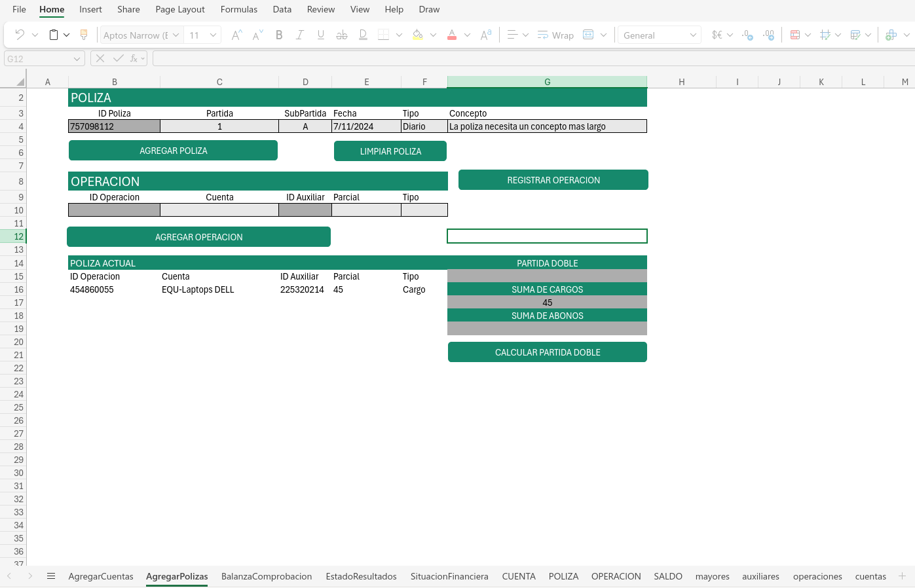The image size is (915, 588).
Task: Toggle Wrap text
Action: pyautogui.click(x=555, y=35)
